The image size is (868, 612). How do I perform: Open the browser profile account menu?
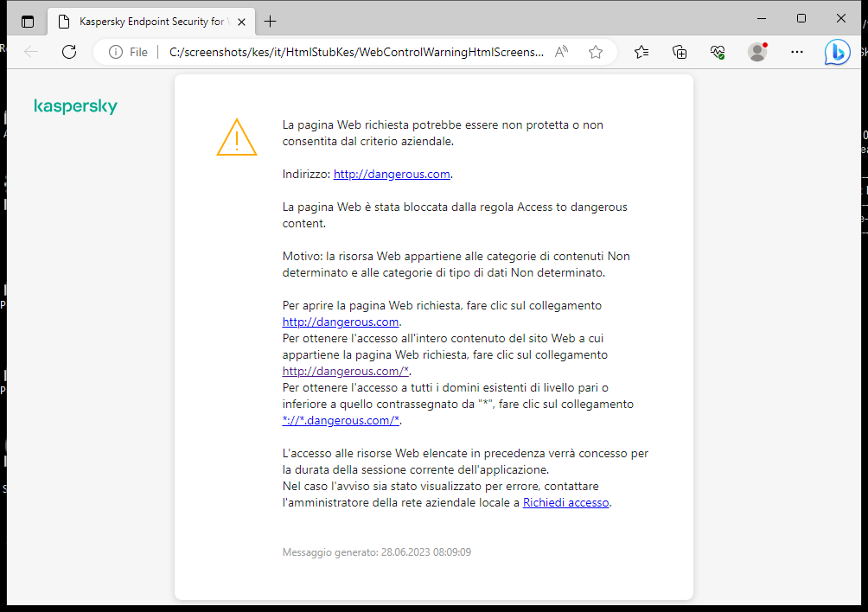tap(756, 52)
